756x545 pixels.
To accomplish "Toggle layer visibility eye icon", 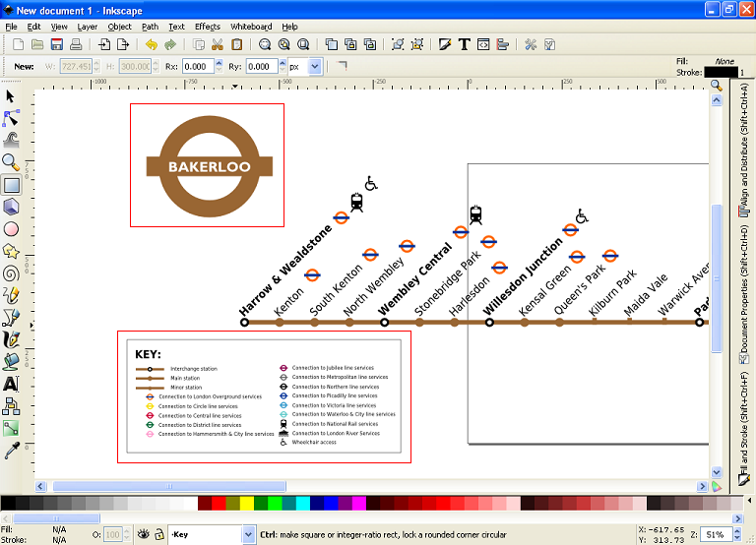I will tap(143, 534).
